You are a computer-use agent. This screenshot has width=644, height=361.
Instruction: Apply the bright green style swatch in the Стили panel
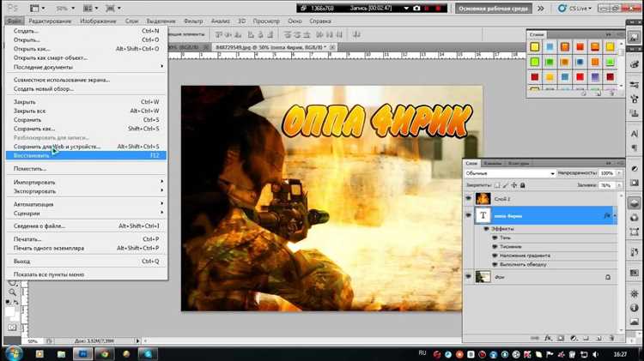pos(534,62)
